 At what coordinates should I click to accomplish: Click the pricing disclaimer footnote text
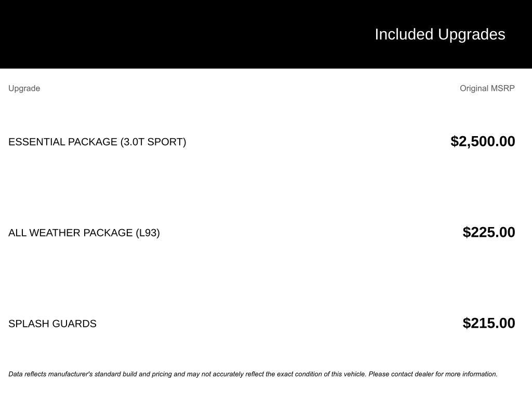point(252,374)
